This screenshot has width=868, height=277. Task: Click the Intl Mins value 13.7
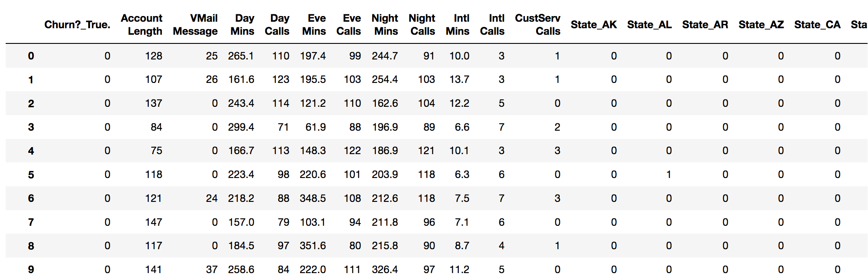(x=459, y=79)
